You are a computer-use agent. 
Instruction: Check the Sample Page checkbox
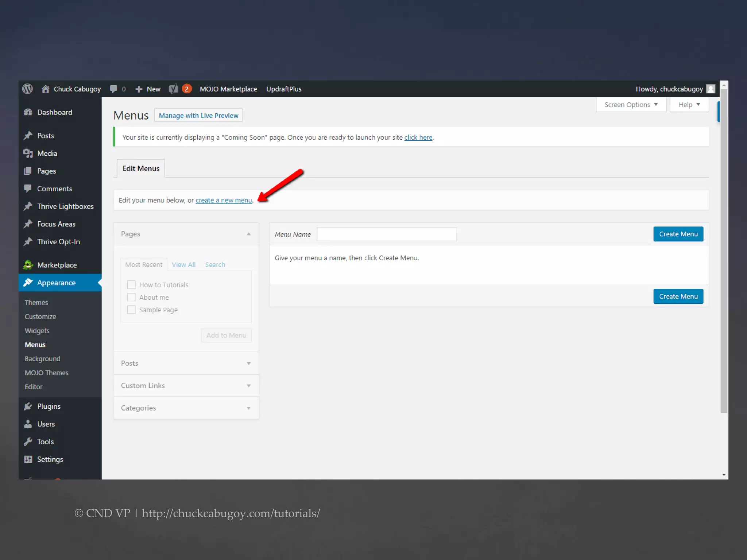(131, 310)
